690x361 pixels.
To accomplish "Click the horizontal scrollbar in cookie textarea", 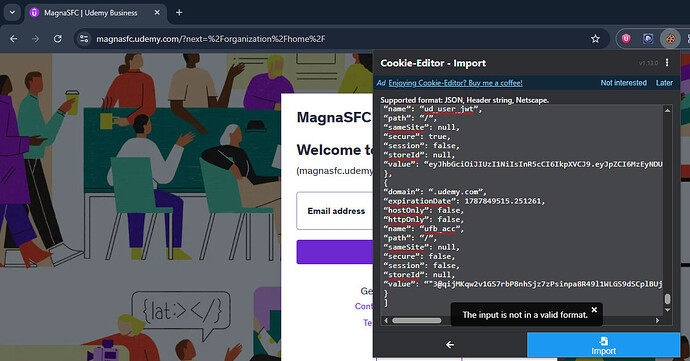I will [x=416, y=320].
